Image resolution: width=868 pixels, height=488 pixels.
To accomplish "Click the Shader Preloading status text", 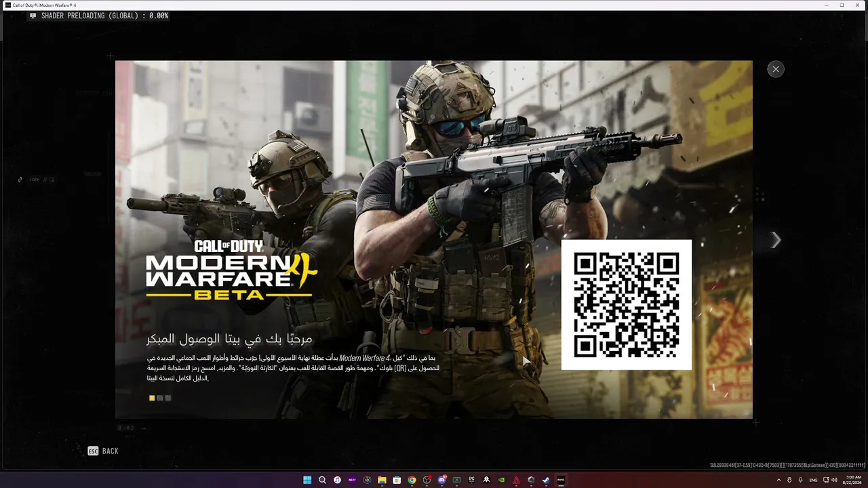I will click(104, 16).
